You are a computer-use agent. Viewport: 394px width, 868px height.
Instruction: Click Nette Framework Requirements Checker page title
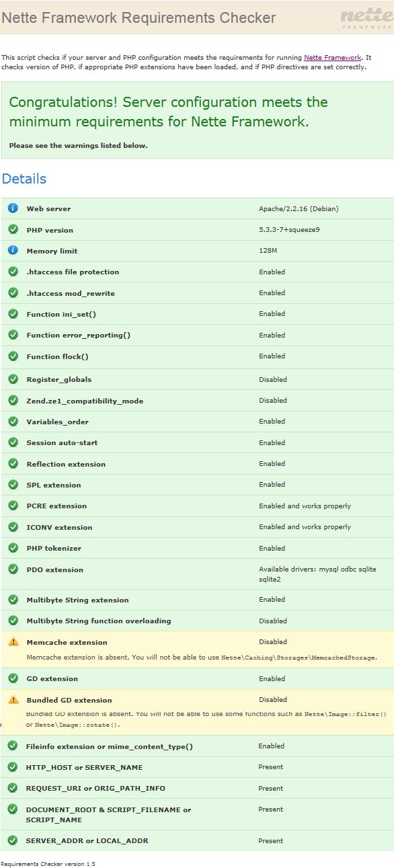(x=139, y=18)
